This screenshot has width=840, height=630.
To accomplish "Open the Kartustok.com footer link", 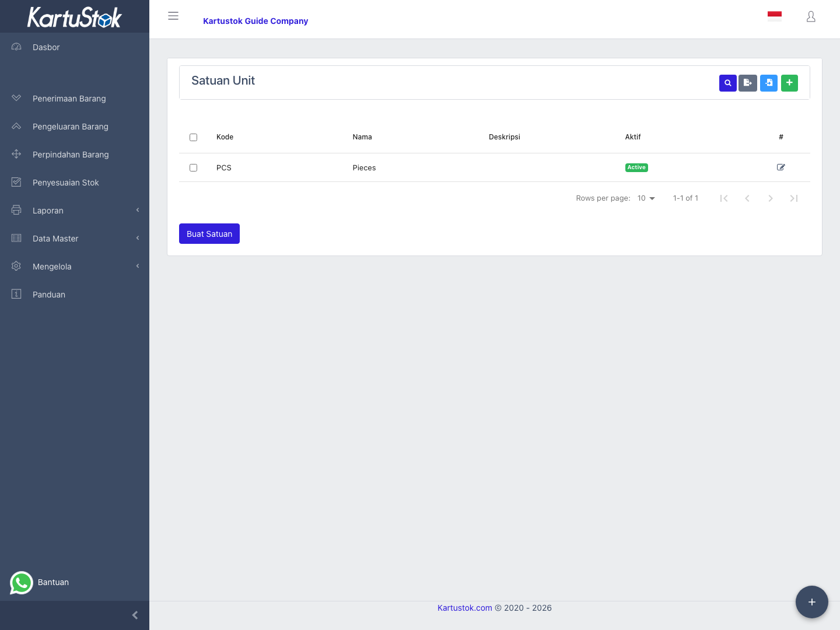I will [x=465, y=608].
